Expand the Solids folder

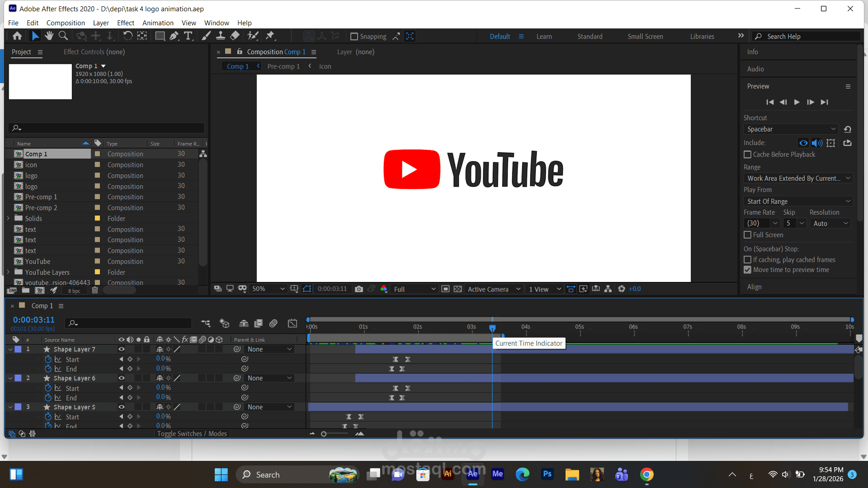pyautogui.click(x=9, y=219)
